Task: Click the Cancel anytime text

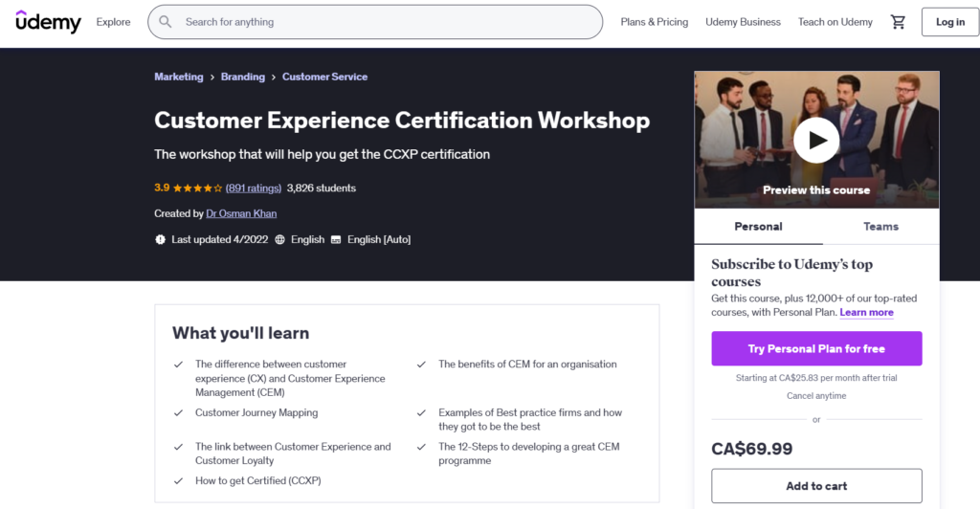Action: point(816,396)
